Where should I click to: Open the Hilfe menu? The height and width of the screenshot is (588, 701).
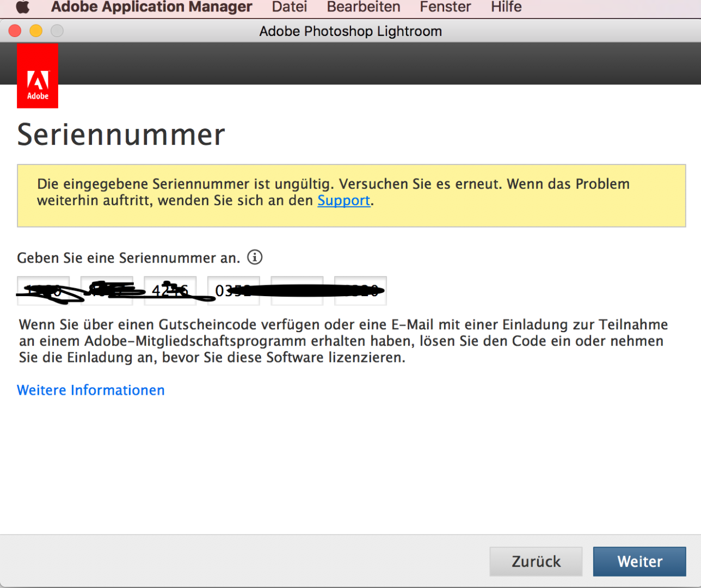pyautogui.click(x=506, y=7)
